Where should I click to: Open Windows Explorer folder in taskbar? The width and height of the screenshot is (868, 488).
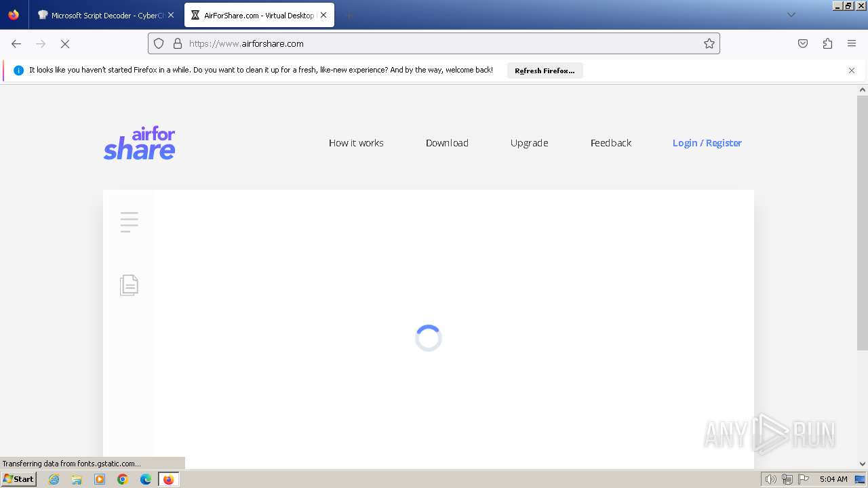[77, 479]
